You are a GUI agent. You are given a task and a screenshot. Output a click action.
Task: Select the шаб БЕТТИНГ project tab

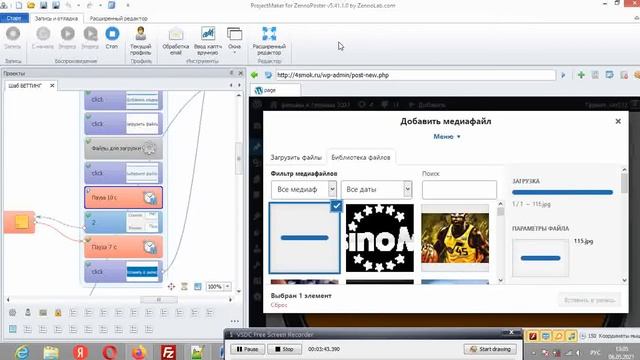(x=25, y=85)
